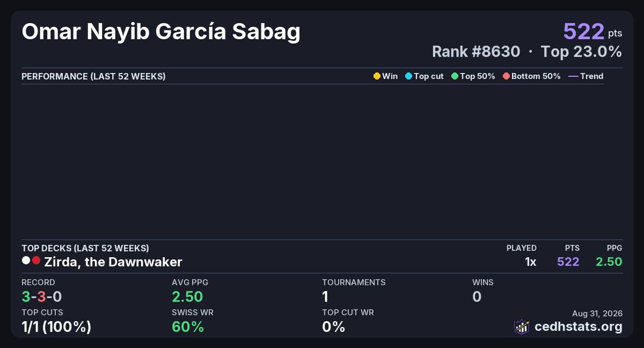Click the Rank #8630 text
Image resolution: width=644 pixels, height=348 pixels.
pyautogui.click(x=476, y=52)
